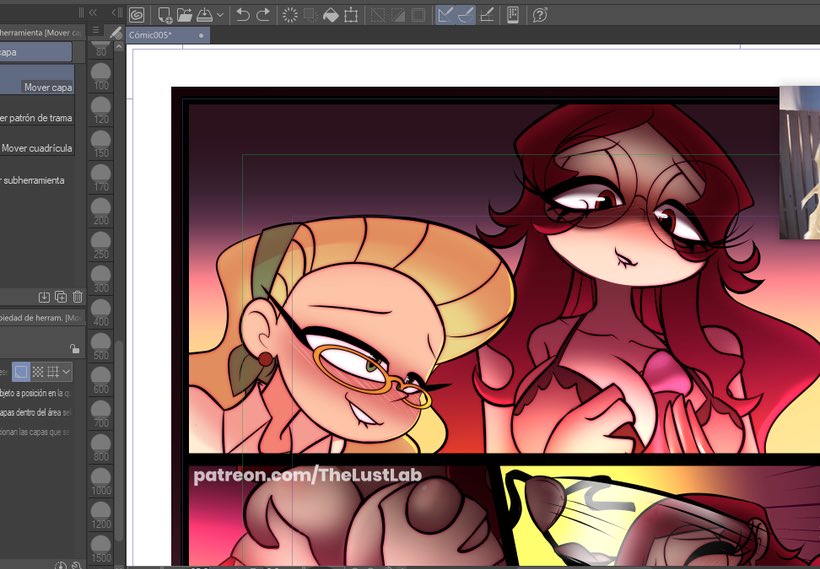This screenshot has height=569, width=820.
Task: Toggle the tool property lock icon
Action: tap(74, 348)
